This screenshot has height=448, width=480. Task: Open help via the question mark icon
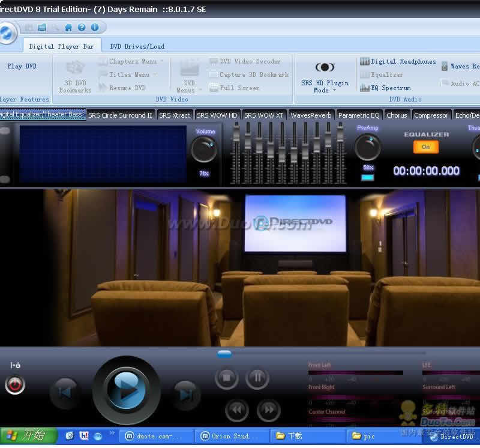pos(82,28)
